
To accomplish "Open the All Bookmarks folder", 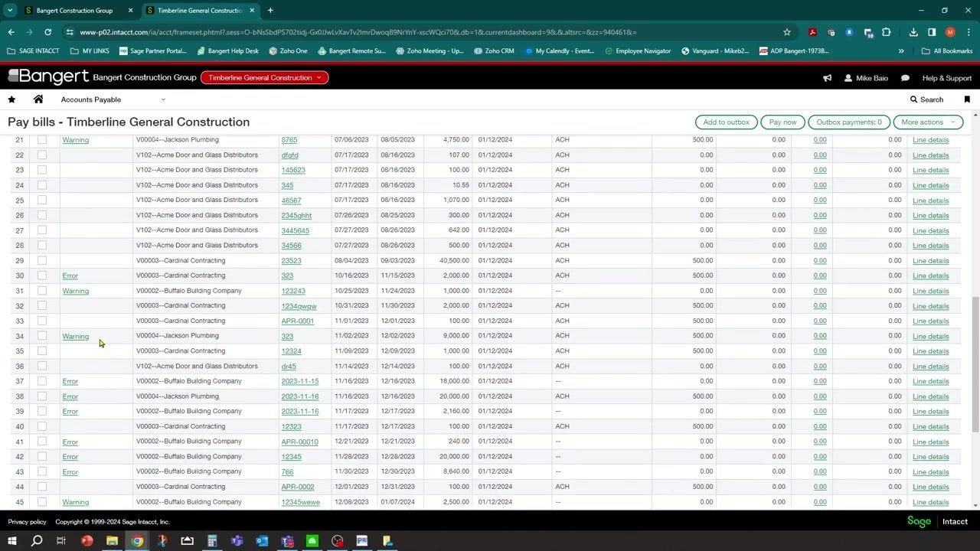I will [947, 51].
